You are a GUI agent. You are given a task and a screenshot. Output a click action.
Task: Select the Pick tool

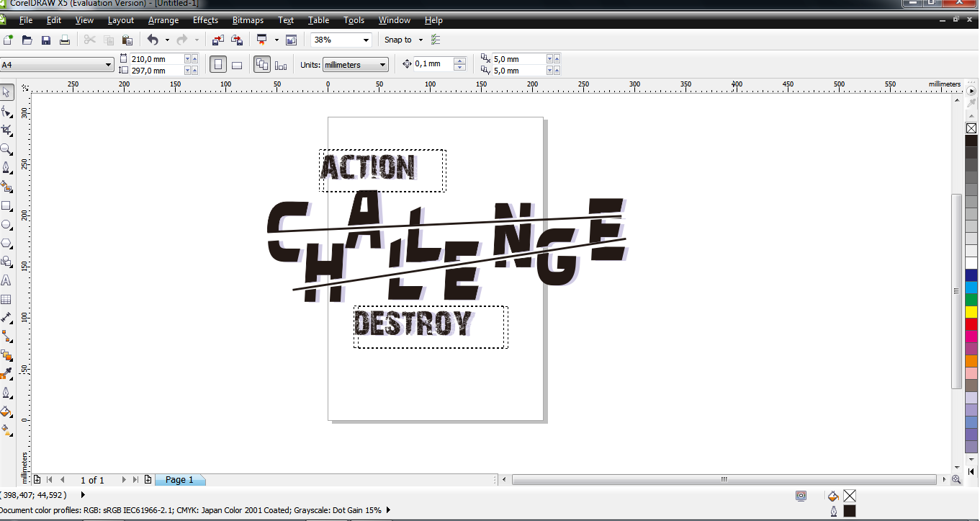click(9, 92)
